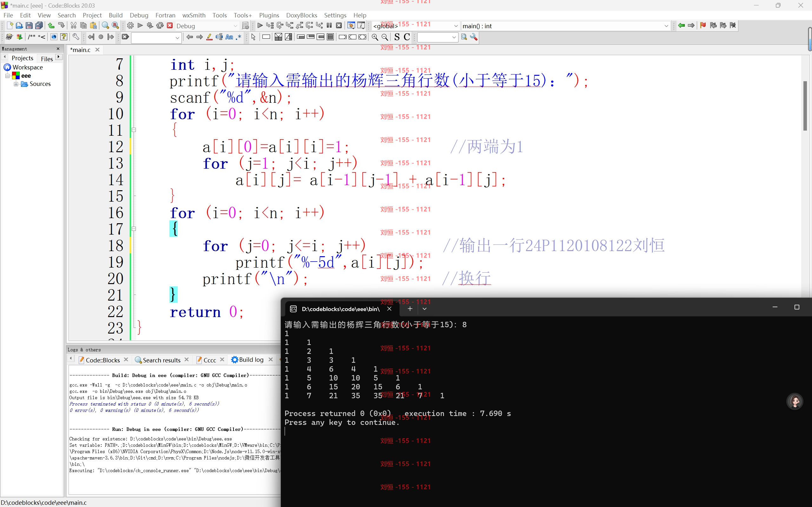Switch to the Cccc log tab

click(x=210, y=360)
